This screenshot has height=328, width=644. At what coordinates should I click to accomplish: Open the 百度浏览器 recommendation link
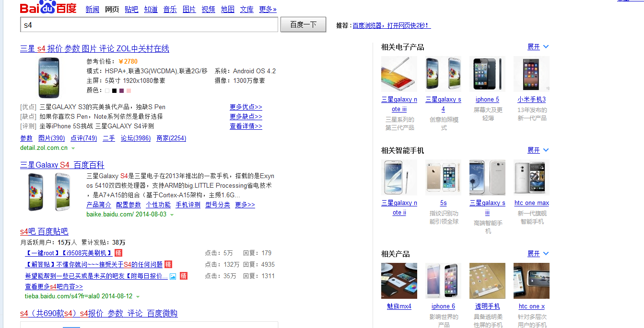392,25
